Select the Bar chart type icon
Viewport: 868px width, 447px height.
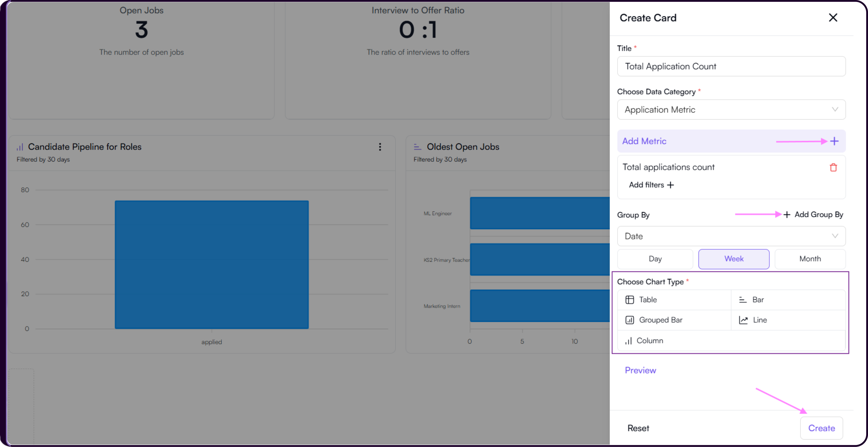point(743,300)
